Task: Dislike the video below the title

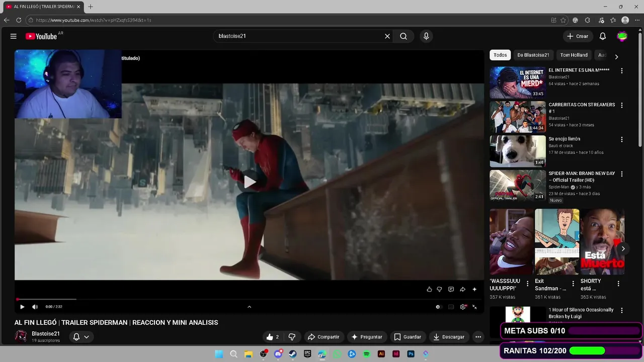Action: 292,337
